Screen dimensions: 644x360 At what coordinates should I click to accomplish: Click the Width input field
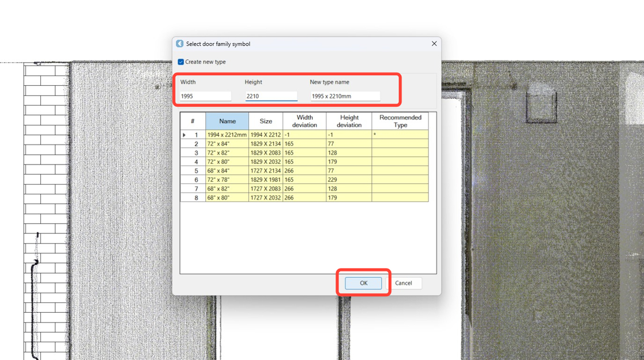pyautogui.click(x=205, y=96)
